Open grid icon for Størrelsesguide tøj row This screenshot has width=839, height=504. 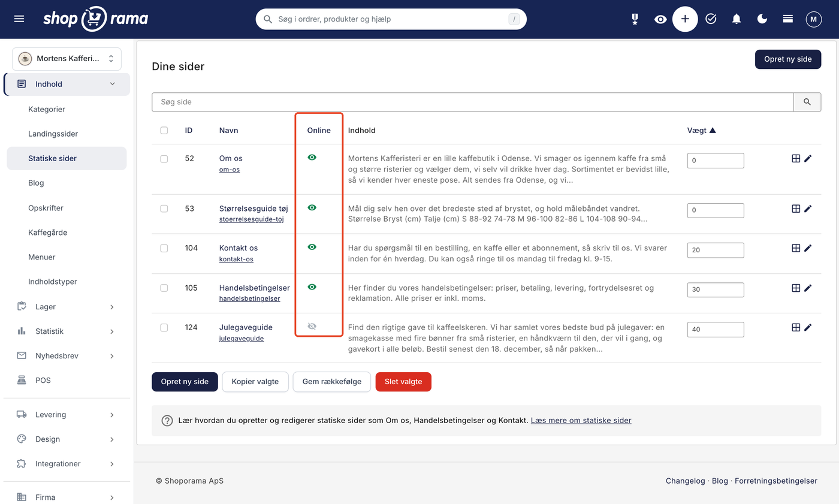[x=796, y=209]
